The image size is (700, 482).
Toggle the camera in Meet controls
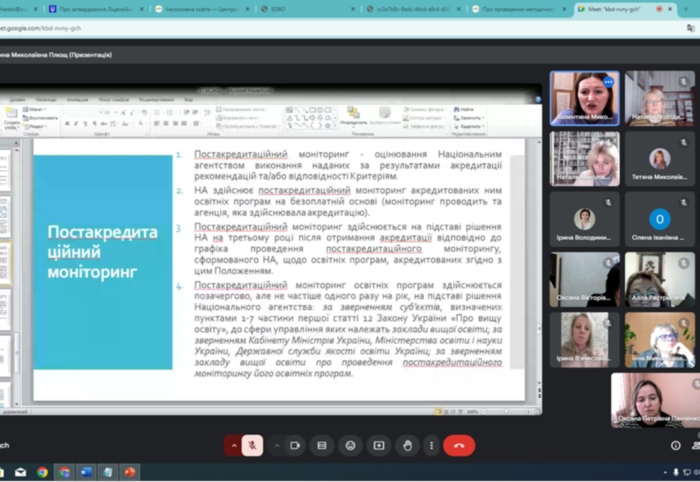coord(295,446)
